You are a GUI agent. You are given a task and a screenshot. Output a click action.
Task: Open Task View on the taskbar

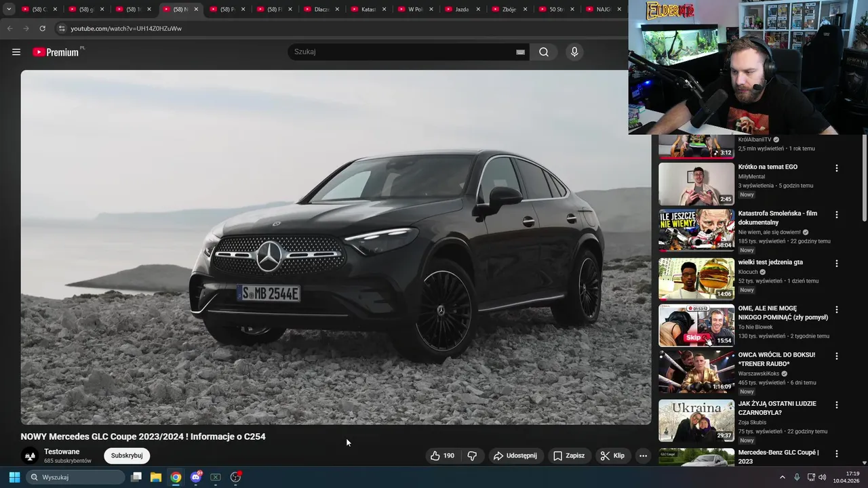tap(136, 477)
